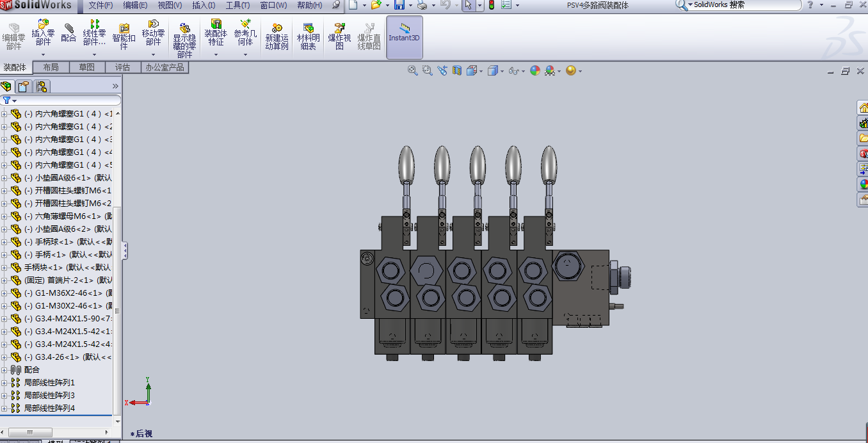Select (-) 六角薄螺母M6<1> tree item
Viewport: 868px width, 443px height.
coord(68,216)
